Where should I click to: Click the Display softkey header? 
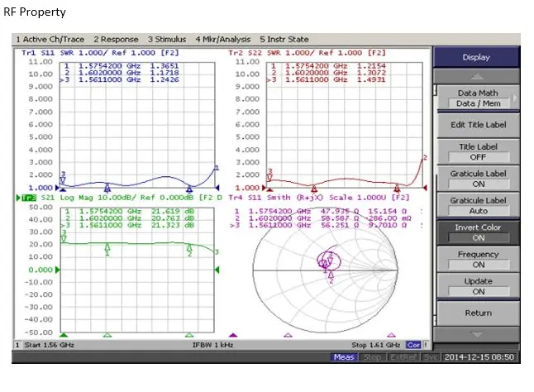[x=476, y=57]
